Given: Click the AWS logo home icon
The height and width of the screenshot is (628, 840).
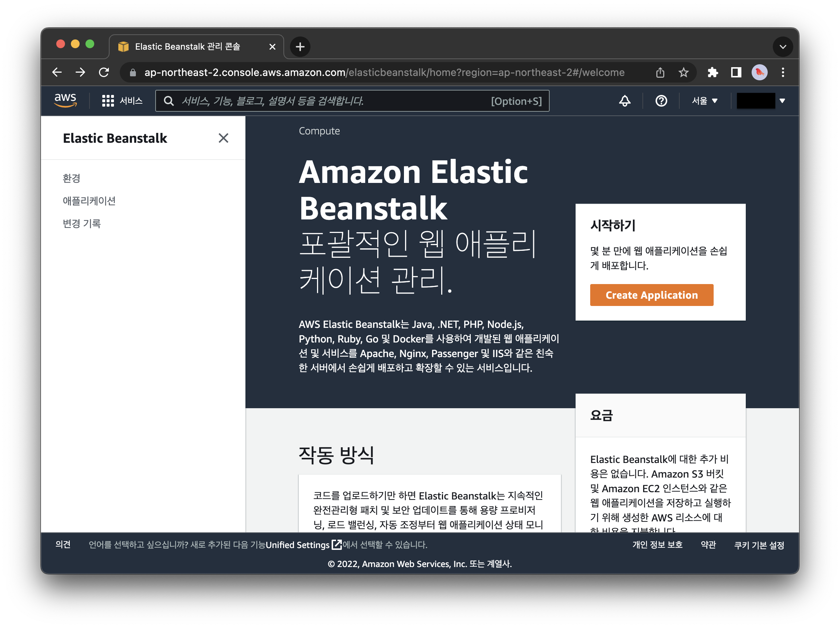Looking at the screenshot, I should point(65,100).
